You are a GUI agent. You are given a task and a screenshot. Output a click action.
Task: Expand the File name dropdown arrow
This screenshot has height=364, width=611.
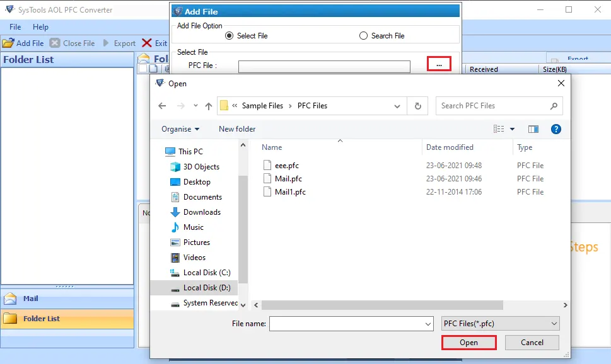point(428,324)
